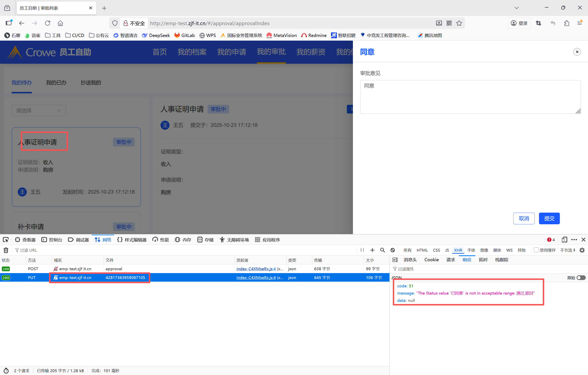Enable the 禁用缓存 checkbox
Viewport: 588px width, 375px height.
pyautogui.click(x=536, y=250)
